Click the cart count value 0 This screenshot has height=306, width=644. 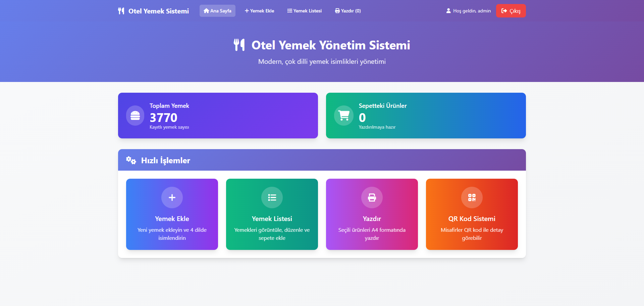point(362,118)
